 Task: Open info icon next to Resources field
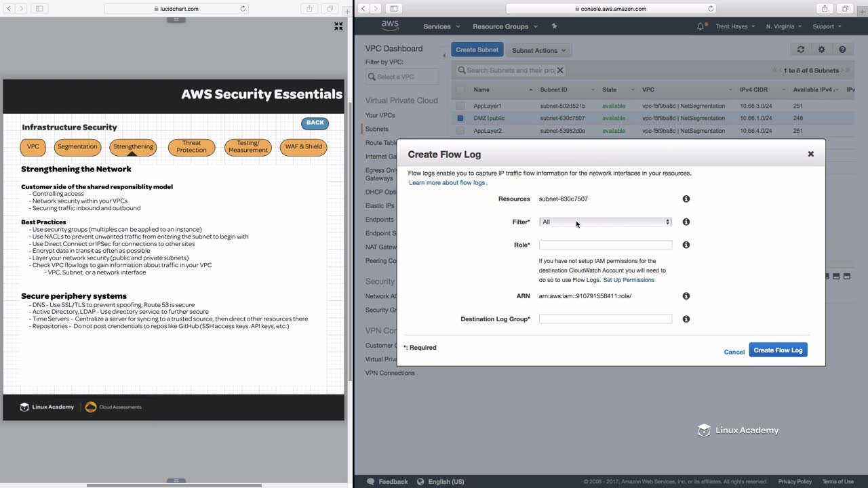(x=686, y=199)
